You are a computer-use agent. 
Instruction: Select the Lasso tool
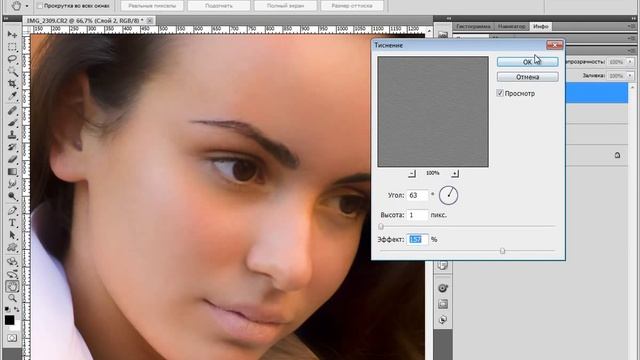12,59
